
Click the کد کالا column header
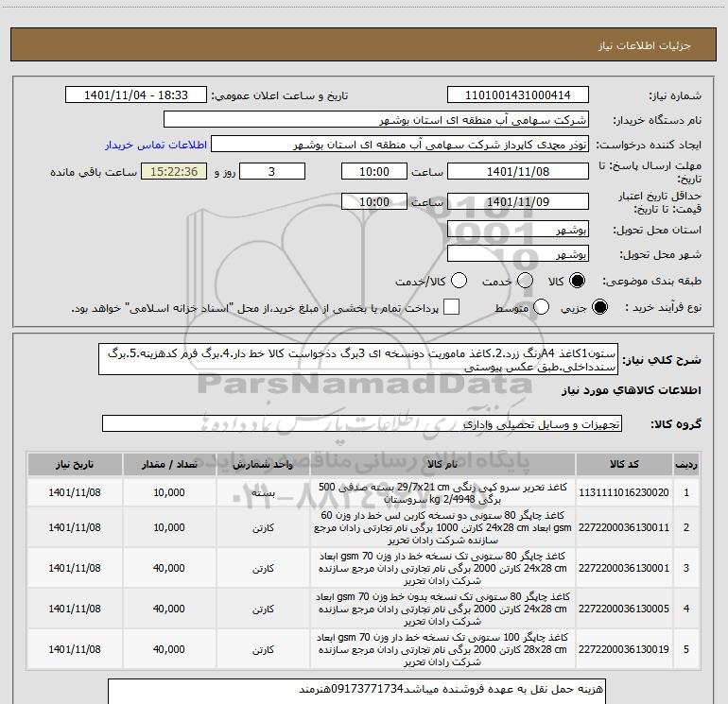click(x=624, y=465)
